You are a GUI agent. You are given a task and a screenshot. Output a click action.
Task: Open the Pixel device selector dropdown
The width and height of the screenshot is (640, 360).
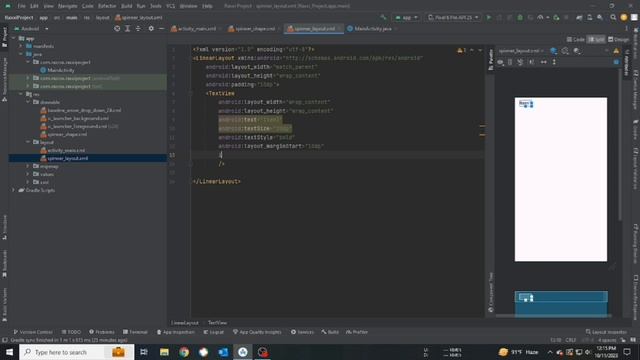tap(453, 18)
